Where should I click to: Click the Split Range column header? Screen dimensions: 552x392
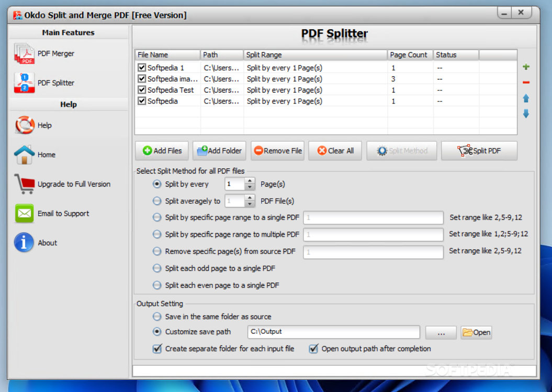click(x=316, y=55)
